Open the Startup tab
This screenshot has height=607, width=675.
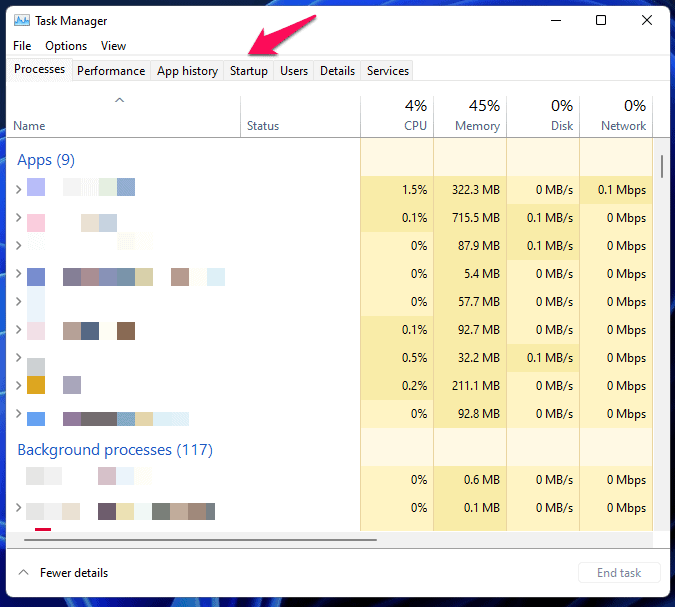coord(249,71)
